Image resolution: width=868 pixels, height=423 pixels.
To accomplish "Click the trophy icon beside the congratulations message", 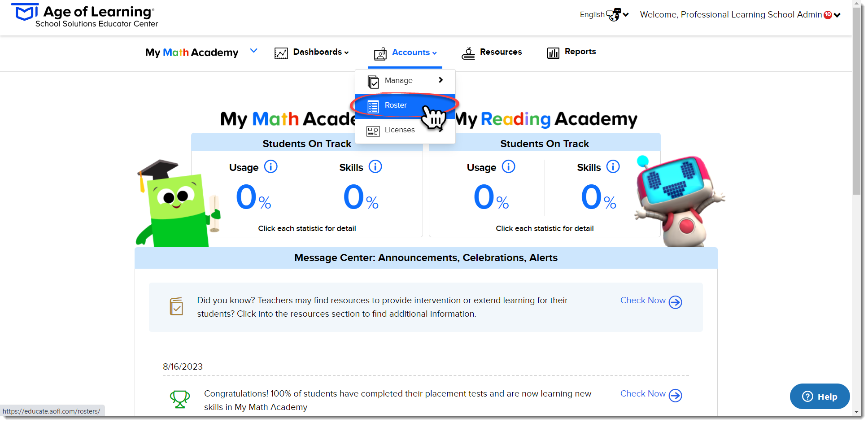I will pyautogui.click(x=180, y=399).
